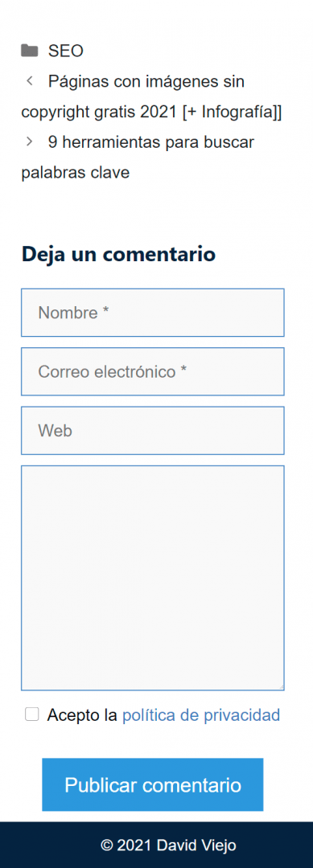Image resolution: width=313 pixels, height=868 pixels.
Task: Click the '© 2021 David Viejo' footer text
Action: 168,845
